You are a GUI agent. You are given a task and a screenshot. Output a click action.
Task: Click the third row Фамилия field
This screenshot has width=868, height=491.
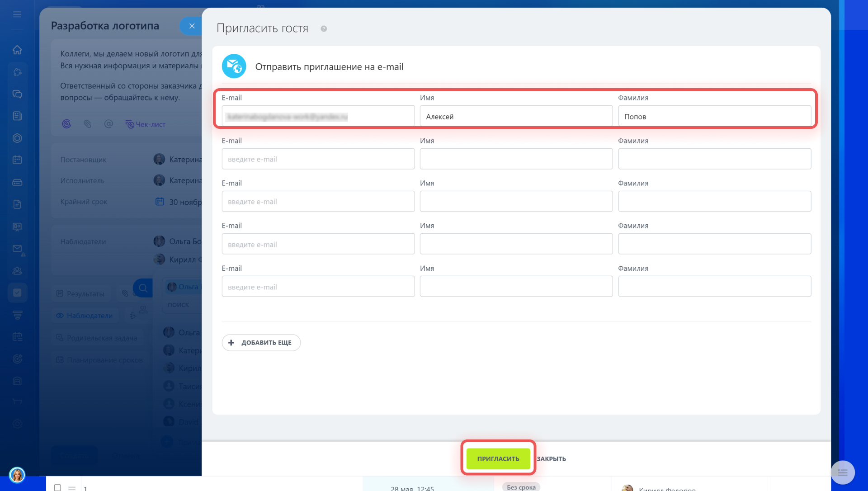tap(714, 202)
